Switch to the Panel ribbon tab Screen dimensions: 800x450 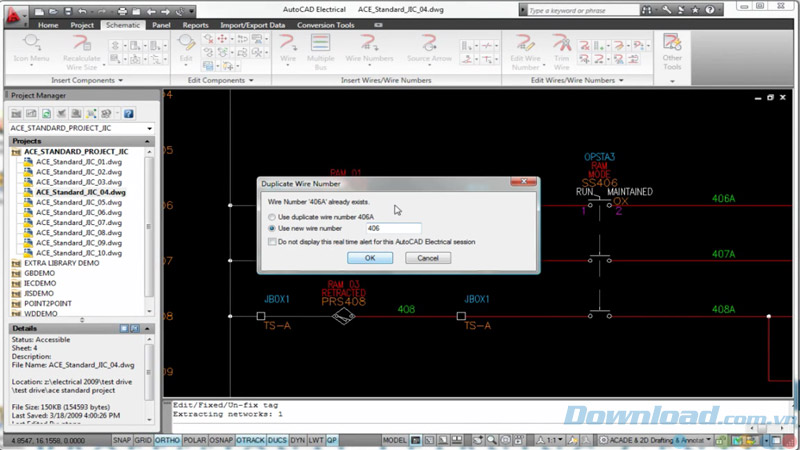163,25
